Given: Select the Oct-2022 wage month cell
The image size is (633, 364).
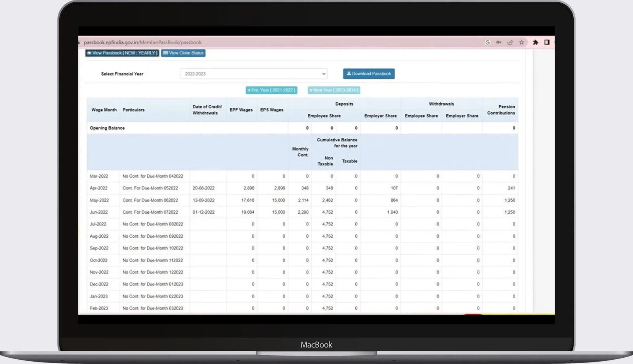Looking at the screenshot, I should click(x=99, y=261).
